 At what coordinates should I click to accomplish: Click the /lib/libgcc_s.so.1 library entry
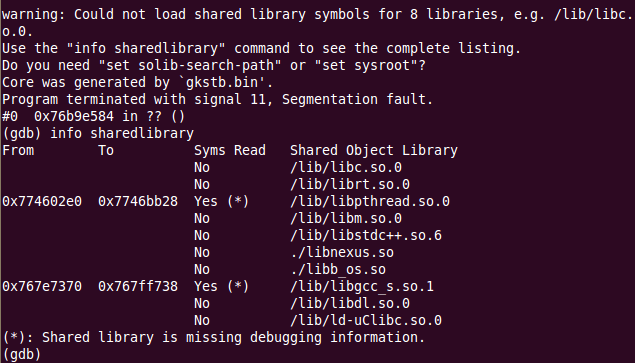click(x=362, y=286)
